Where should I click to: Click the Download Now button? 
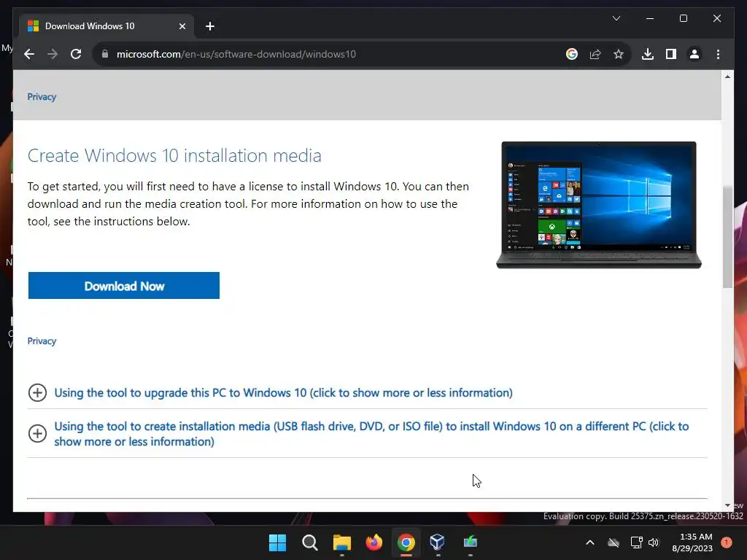[x=124, y=286]
